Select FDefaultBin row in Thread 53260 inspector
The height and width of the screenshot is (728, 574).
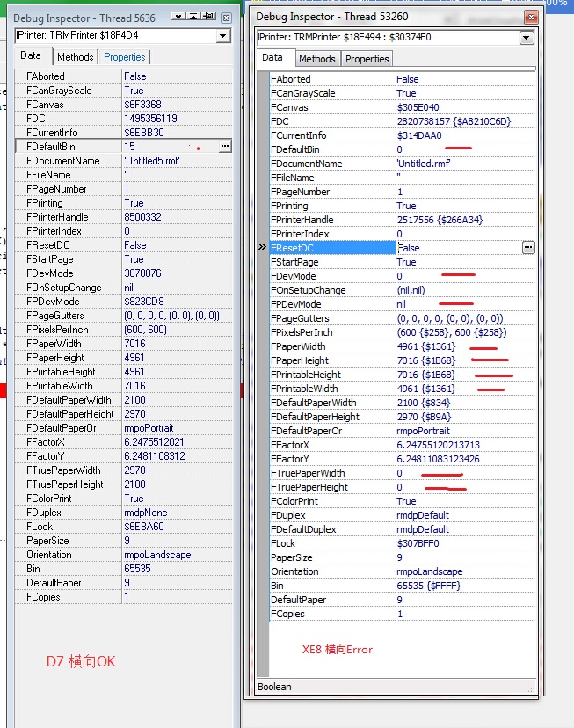pyautogui.click(x=402, y=149)
